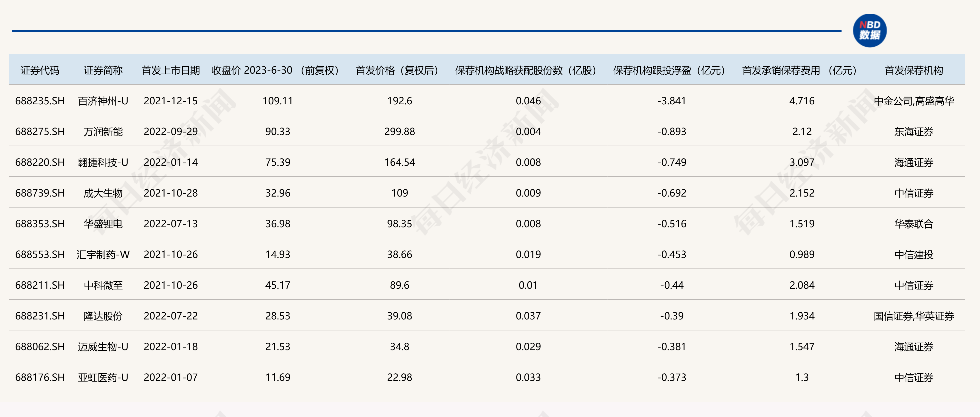
Task: Select the 成大生物 row name
Action: 103,193
